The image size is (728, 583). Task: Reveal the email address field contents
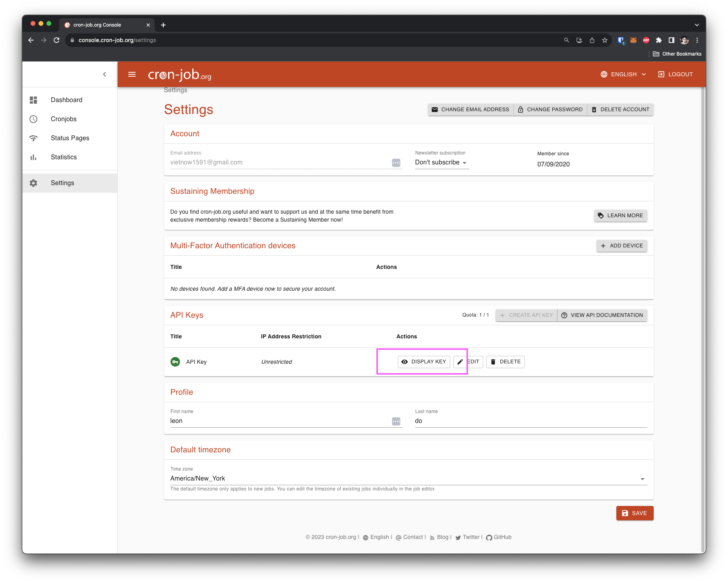click(x=396, y=162)
